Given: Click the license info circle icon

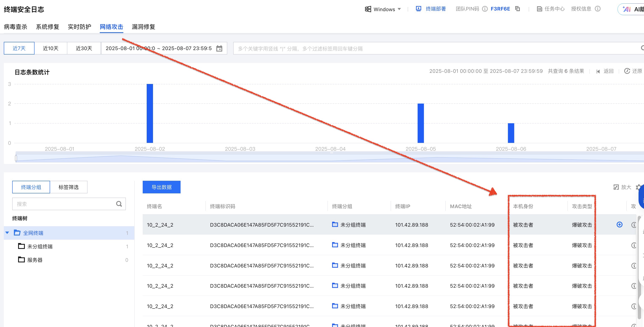Looking at the screenshot, I should (x=597, y=9).
